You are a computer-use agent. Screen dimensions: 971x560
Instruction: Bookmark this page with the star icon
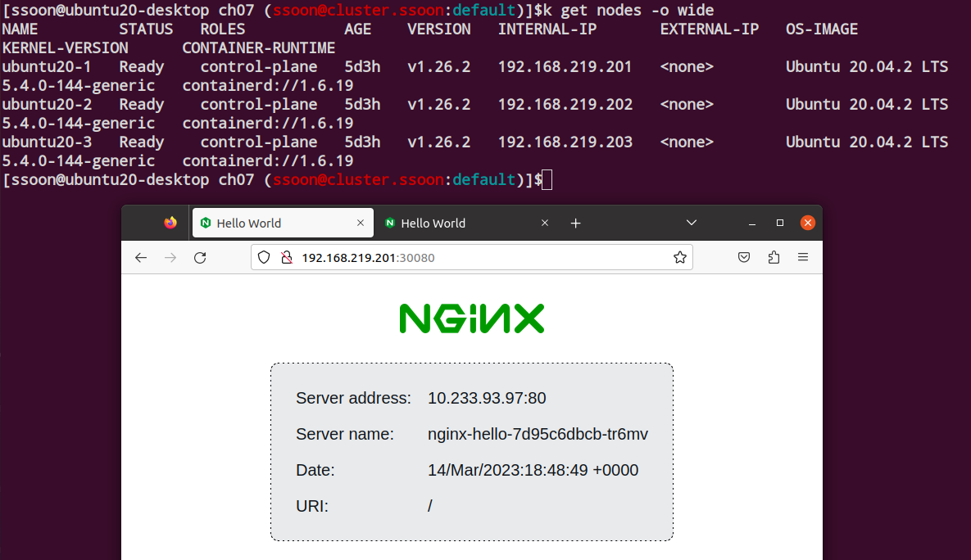point(679,257)
